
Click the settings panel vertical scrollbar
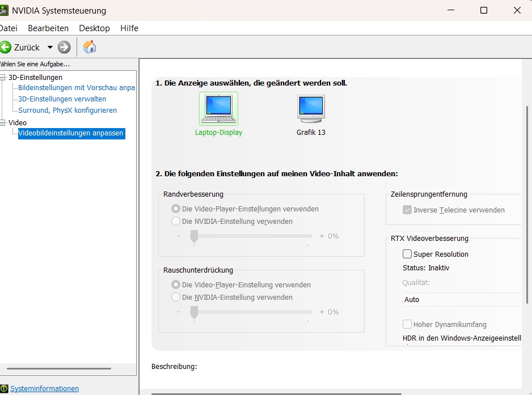click(527, 205)
